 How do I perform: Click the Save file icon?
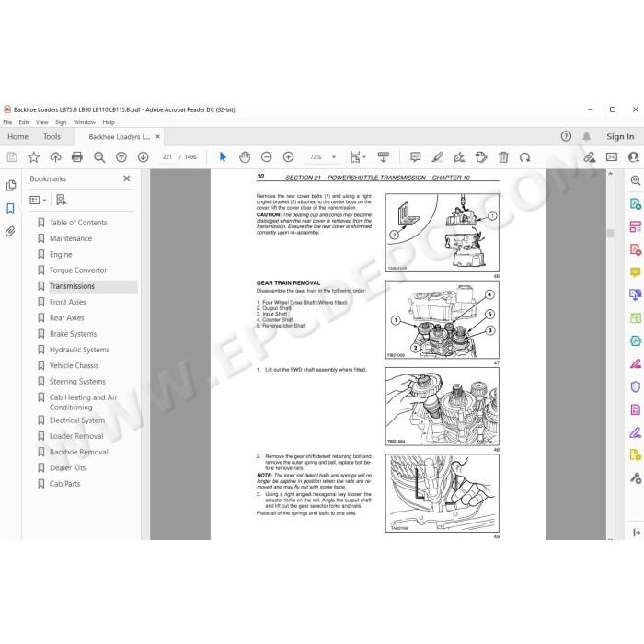pos(12,157)
